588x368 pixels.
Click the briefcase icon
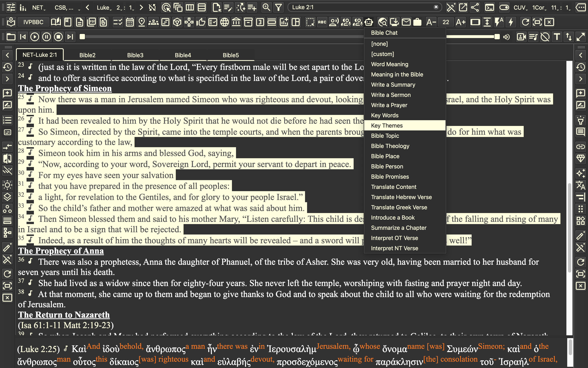pos(418,22)
